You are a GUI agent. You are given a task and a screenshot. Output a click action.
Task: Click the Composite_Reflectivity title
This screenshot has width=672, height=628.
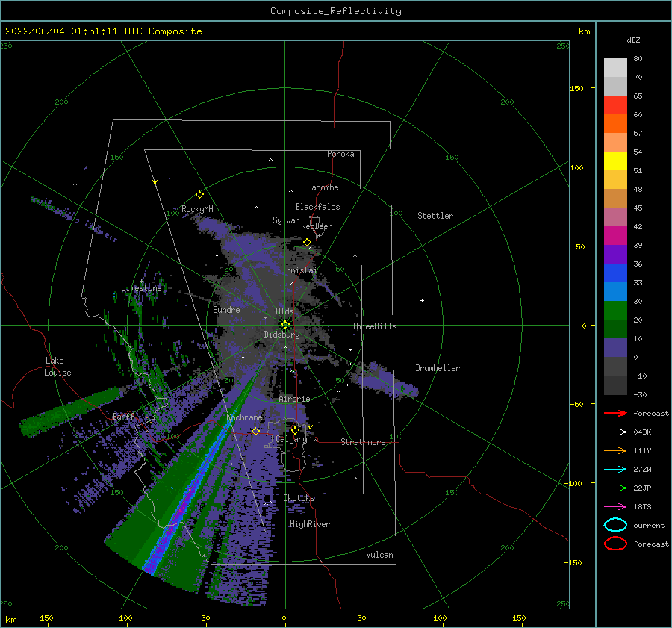336,11
